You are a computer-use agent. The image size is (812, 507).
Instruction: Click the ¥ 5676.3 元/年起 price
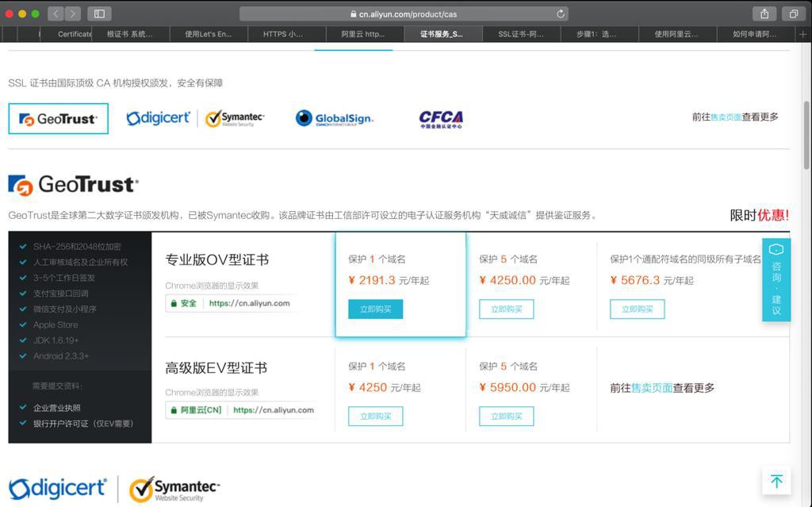pos(652,280)
